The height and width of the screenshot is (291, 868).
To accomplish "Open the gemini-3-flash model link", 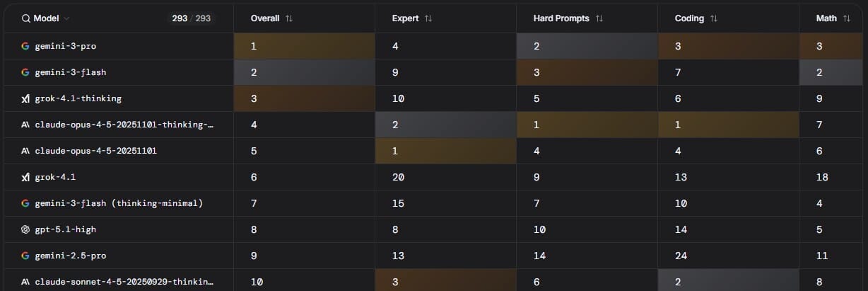I will (x=71, y=72).
